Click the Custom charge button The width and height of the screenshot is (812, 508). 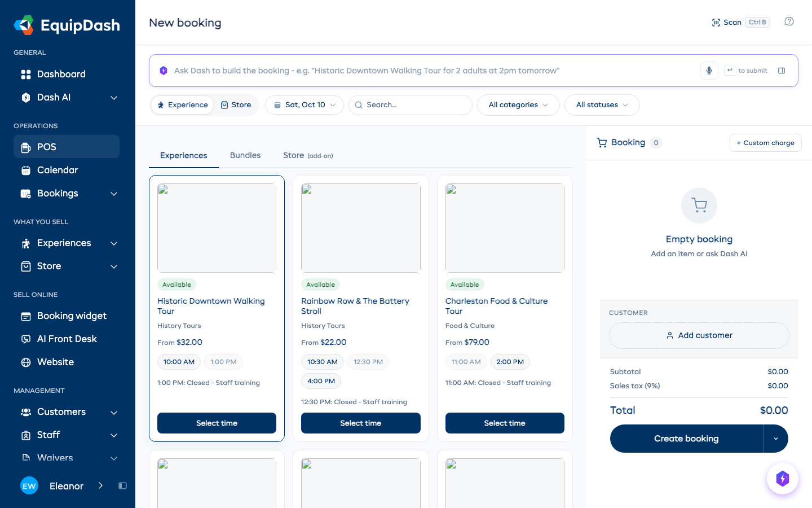click(765, 143)
